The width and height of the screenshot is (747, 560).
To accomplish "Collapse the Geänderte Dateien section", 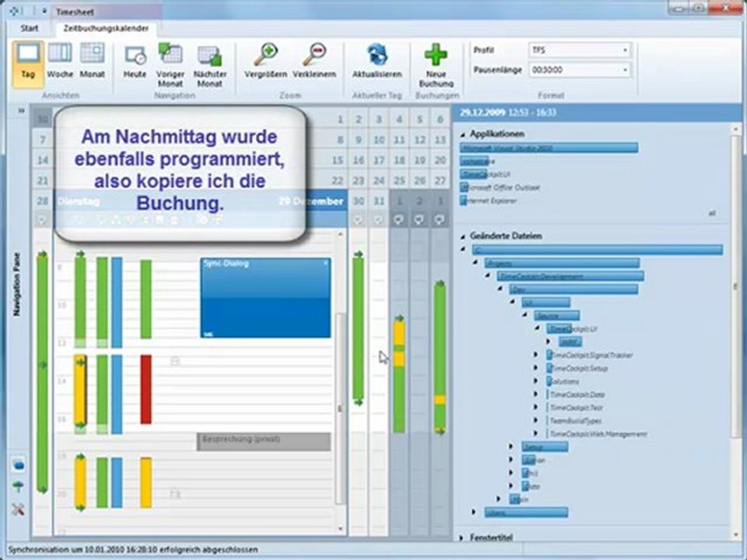I will point(462,236).
